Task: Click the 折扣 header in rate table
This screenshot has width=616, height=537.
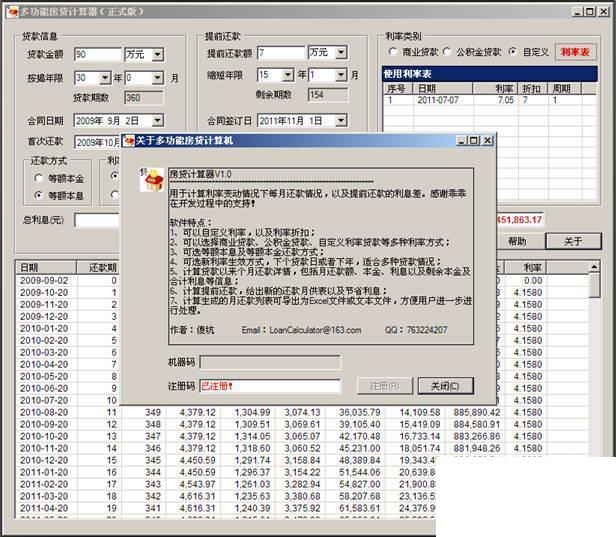Action: point(532,88)
